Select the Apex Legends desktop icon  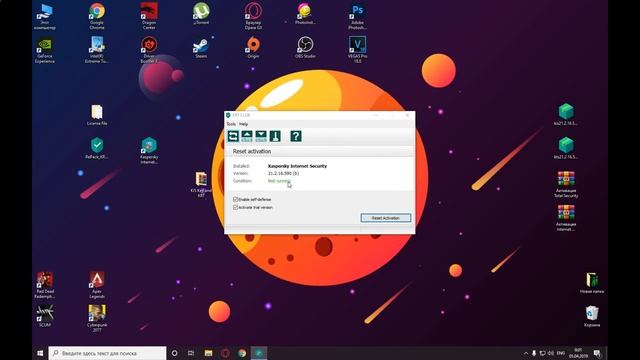pos(97,285)
